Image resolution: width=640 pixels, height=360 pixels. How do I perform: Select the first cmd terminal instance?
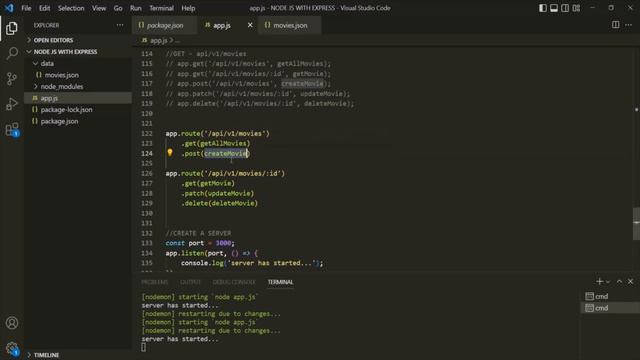[610, 296]
